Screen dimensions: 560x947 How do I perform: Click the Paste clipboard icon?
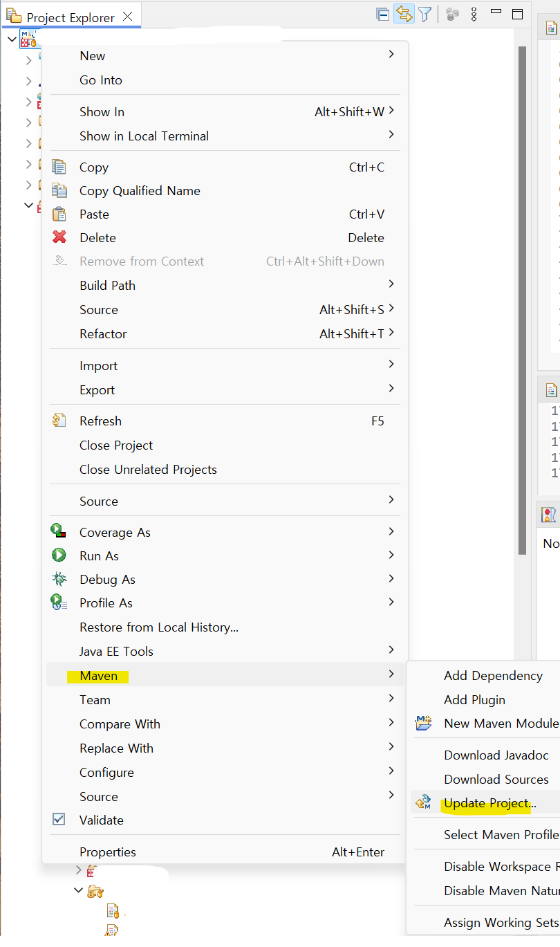pos(59,214)
